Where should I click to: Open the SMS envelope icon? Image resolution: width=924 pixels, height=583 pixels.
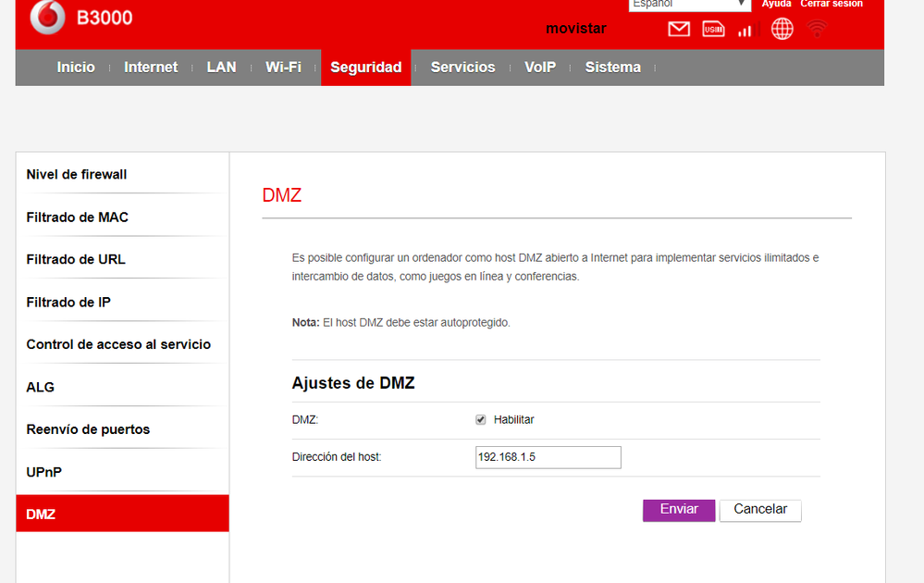pyautogui.click(x=679, y=30)
